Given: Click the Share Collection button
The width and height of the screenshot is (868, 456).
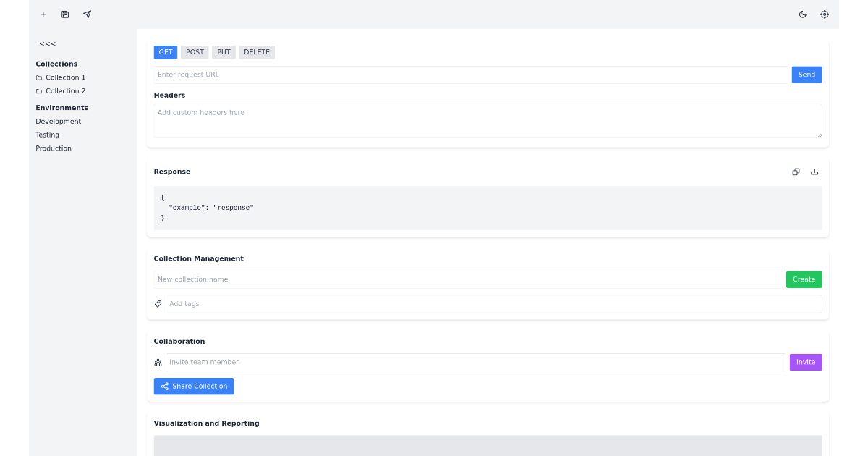Looking at the screenshot, I should 194,386.
